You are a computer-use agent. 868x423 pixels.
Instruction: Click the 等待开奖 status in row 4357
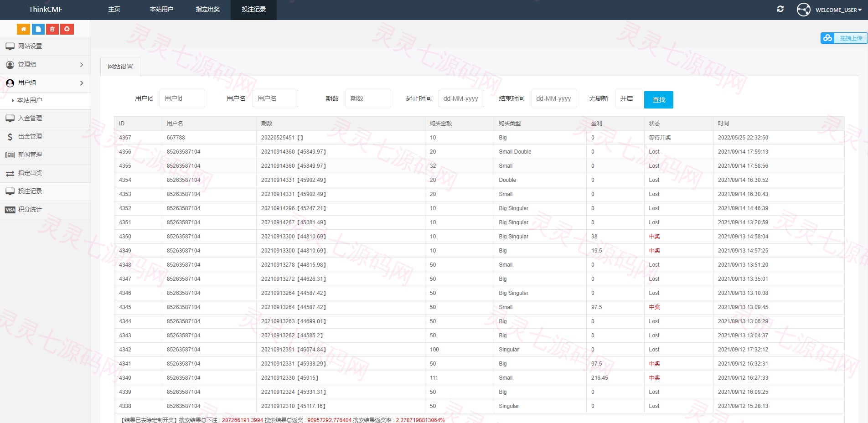[x=660, y=138]
